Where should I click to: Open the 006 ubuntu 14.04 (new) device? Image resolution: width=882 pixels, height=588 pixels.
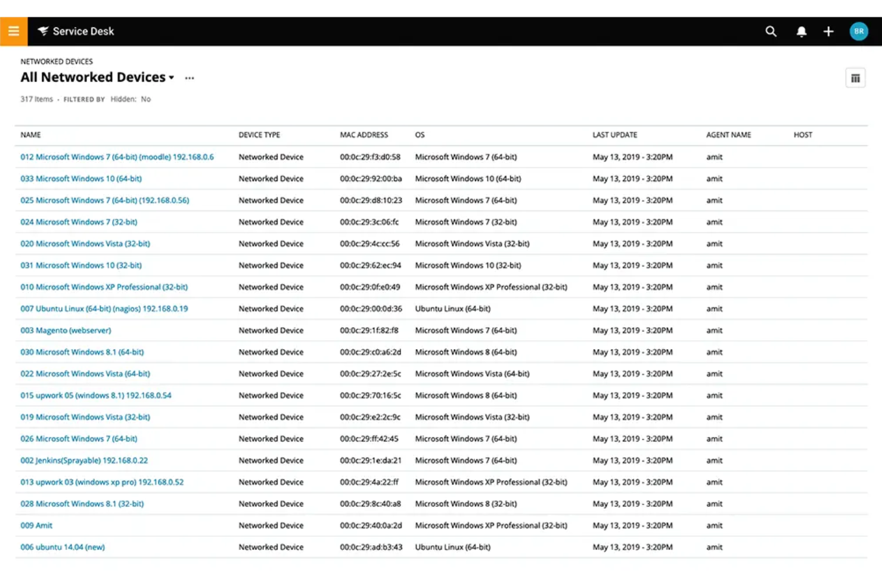[x=62, y=547]
